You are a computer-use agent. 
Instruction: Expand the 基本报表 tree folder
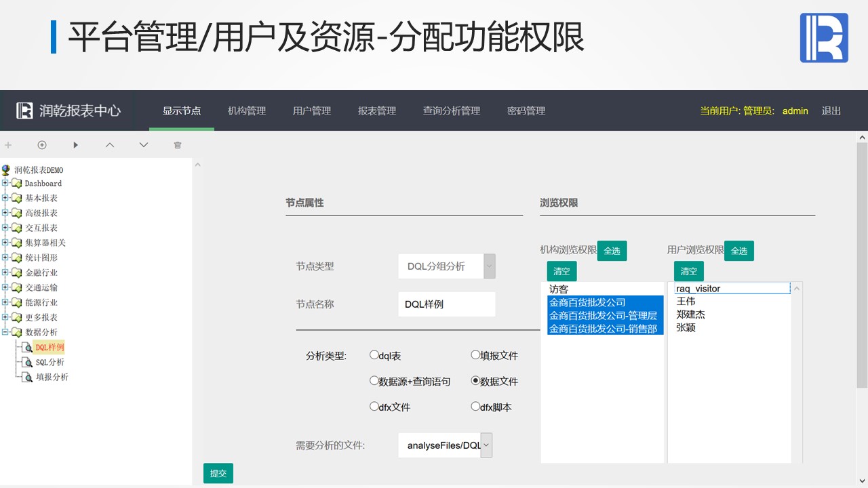[5, 198]
